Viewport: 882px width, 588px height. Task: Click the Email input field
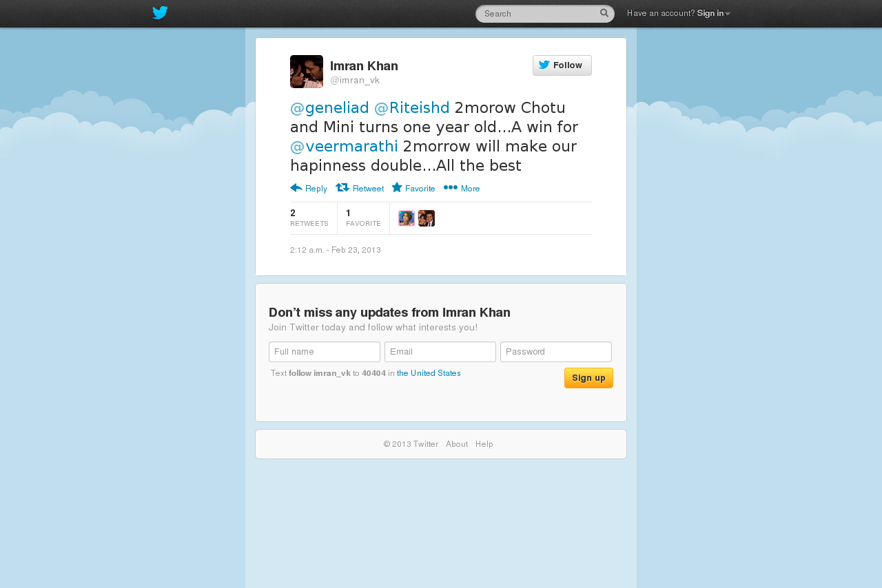[440, 352]
